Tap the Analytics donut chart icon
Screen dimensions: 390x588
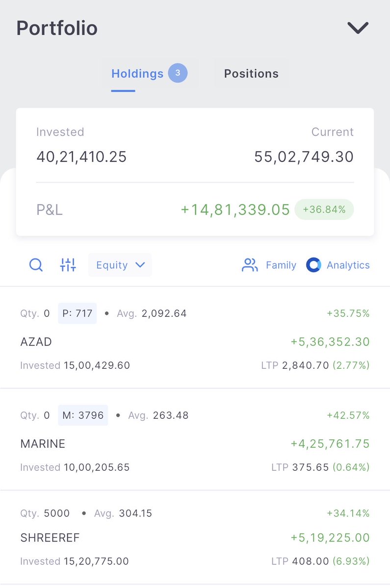pos(313,265)
